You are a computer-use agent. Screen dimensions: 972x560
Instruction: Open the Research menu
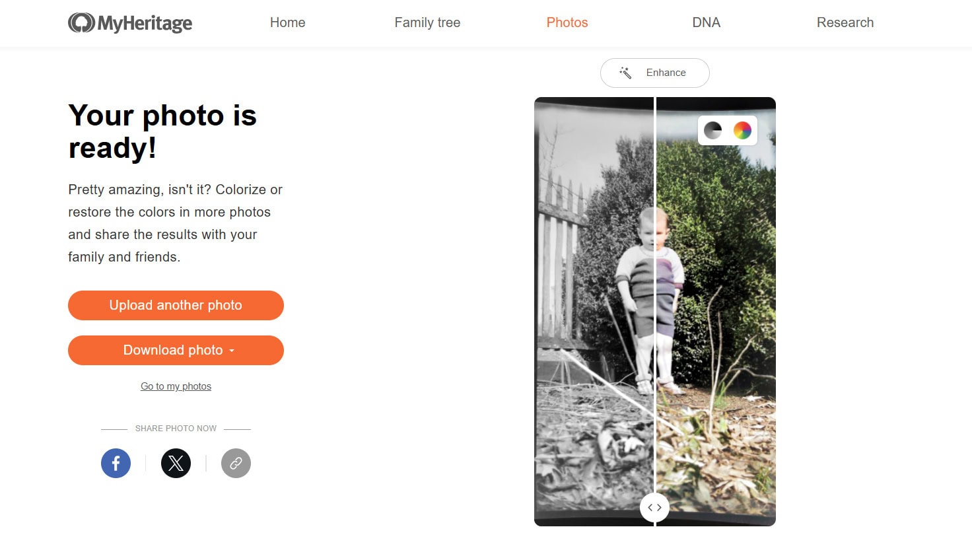845,22
